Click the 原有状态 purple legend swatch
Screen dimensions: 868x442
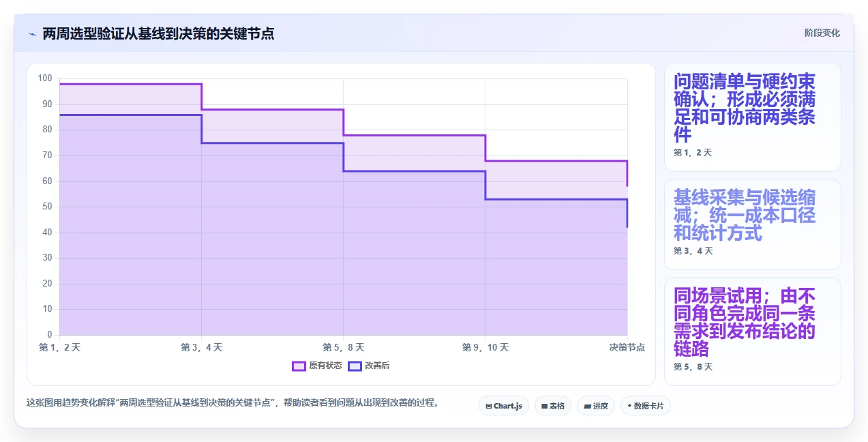coord(299,366)
